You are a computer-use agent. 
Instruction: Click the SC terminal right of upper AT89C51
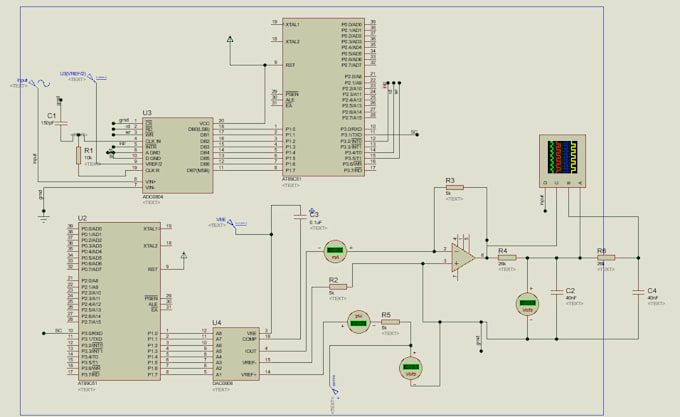[415, 134]
